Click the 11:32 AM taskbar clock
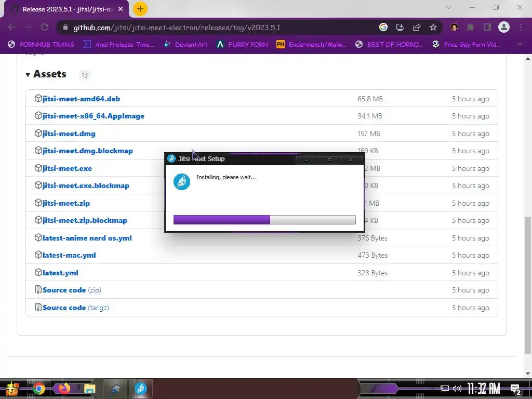532x399 pixels. (x=484, y=389)
